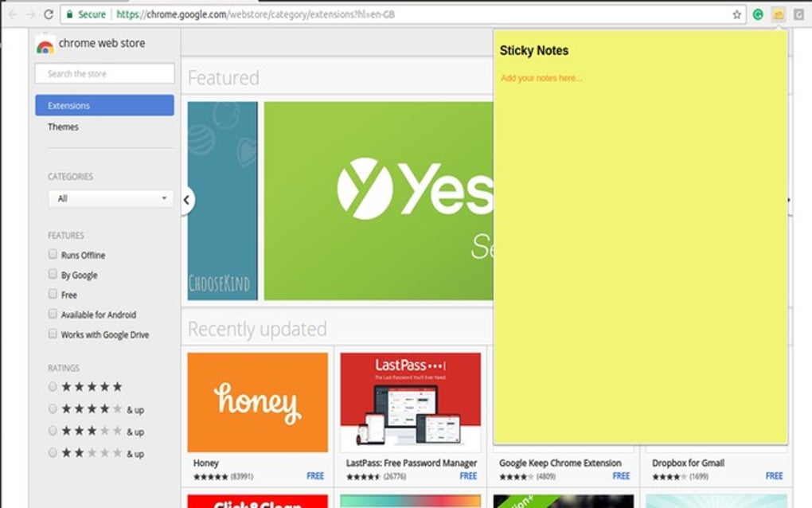The image size is (812, 508).
Task: Open the Honey extension listing
Action: (x=256, y=401)
